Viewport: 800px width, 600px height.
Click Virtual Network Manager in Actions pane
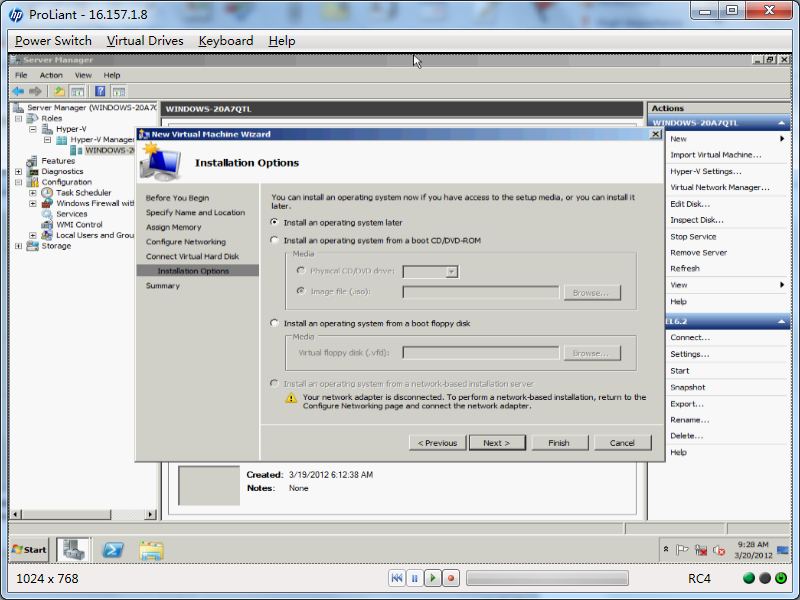click(x=719, y=187)
